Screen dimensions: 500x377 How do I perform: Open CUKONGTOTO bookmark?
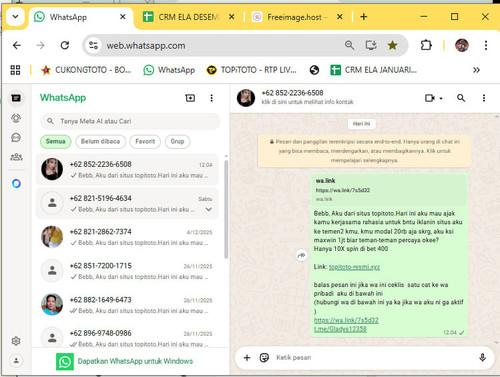86,70
